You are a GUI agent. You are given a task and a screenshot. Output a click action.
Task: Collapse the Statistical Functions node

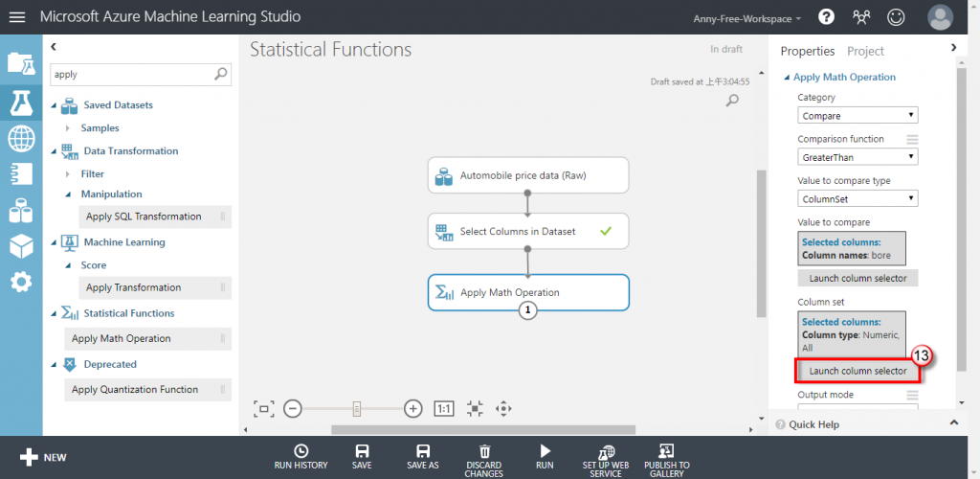pyautogui.click(x=54, y=313)
